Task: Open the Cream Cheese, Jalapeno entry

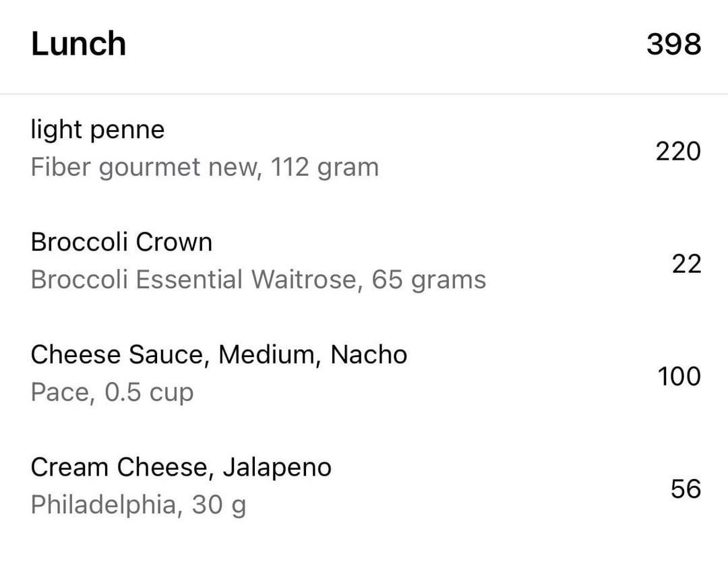Action: (364, 486)
